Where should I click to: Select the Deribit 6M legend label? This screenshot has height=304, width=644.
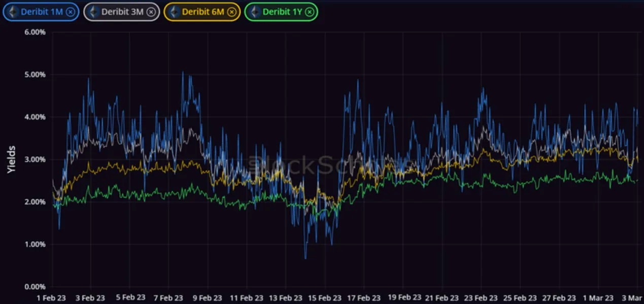[203, 12]
